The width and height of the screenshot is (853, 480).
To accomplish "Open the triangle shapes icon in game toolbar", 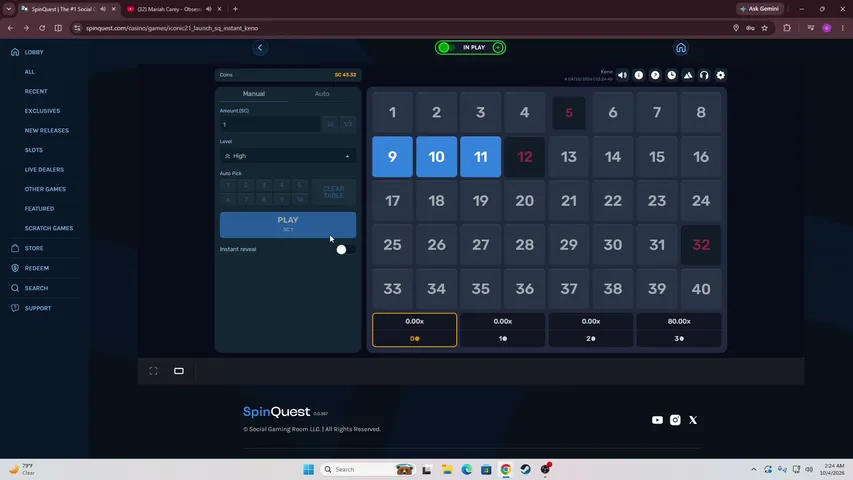I will (688, 75).
